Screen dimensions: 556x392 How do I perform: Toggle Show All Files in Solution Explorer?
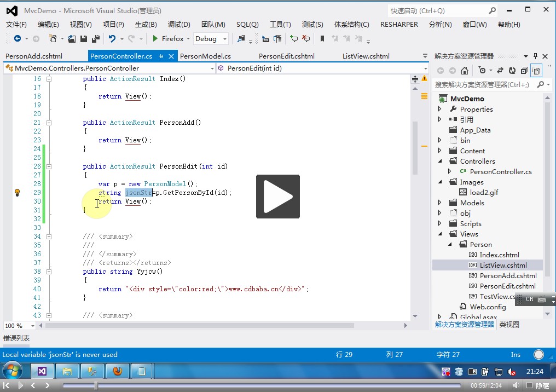coord(537,71)
